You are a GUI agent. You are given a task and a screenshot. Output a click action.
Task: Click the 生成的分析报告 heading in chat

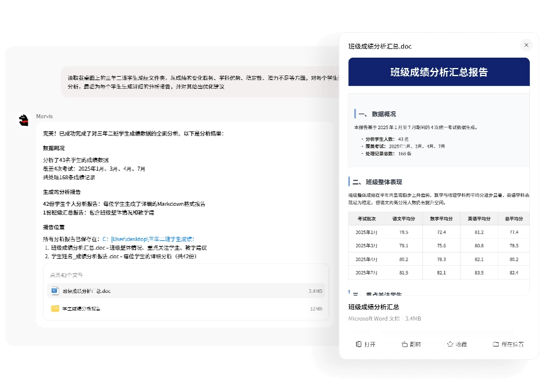pos(62,192)
